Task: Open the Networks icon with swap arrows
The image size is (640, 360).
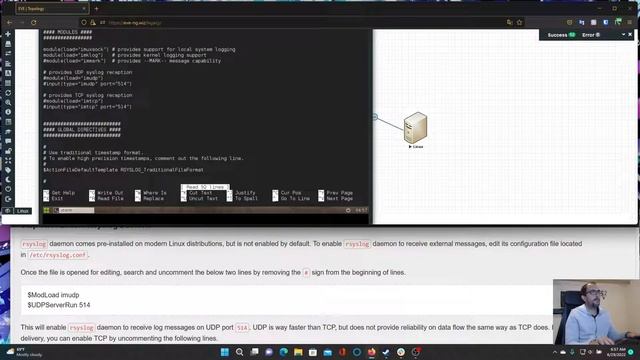Action: point(8,54)
